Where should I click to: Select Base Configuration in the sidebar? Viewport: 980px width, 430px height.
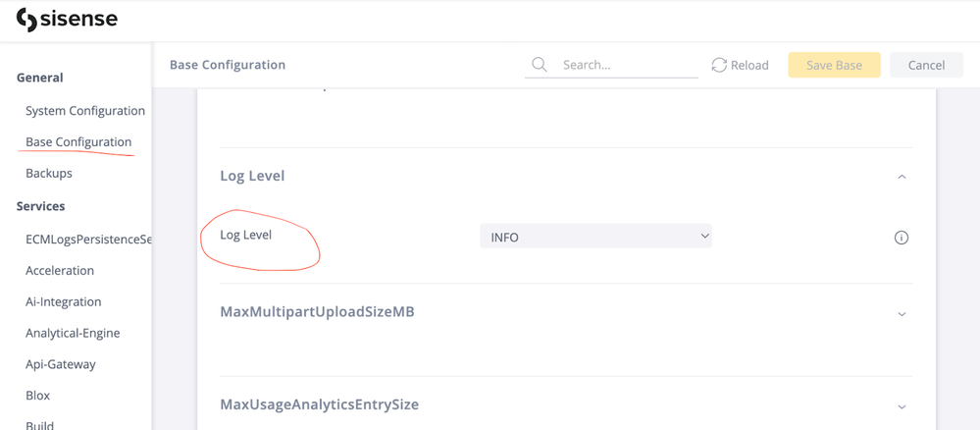coord(78,142)
